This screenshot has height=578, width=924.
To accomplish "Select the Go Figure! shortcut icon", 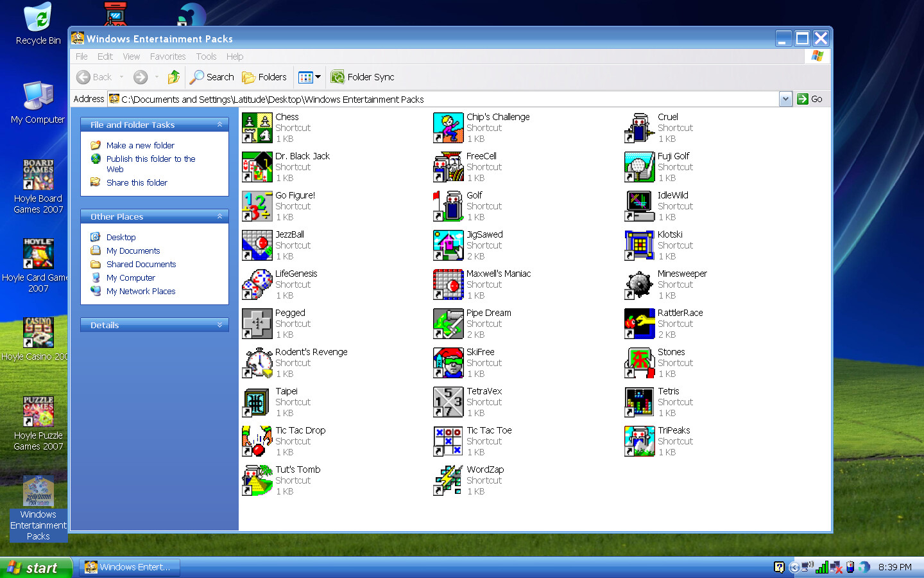I will 257,206.
